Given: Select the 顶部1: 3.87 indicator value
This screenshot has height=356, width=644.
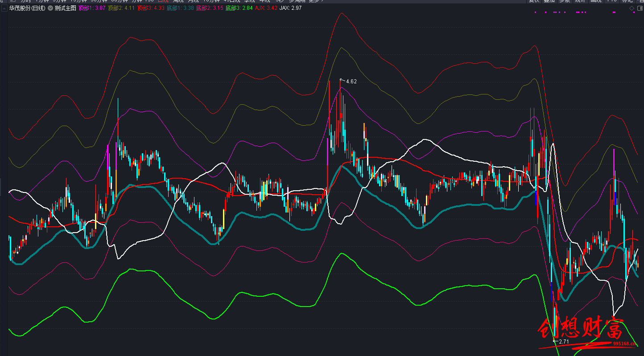Looking at the screenshot, I should point(92,8).
